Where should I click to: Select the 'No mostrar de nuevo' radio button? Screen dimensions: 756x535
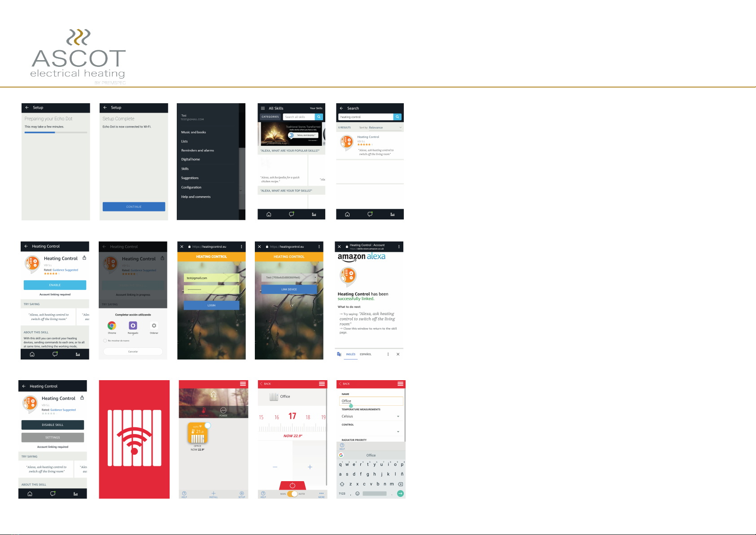point(105,341)
